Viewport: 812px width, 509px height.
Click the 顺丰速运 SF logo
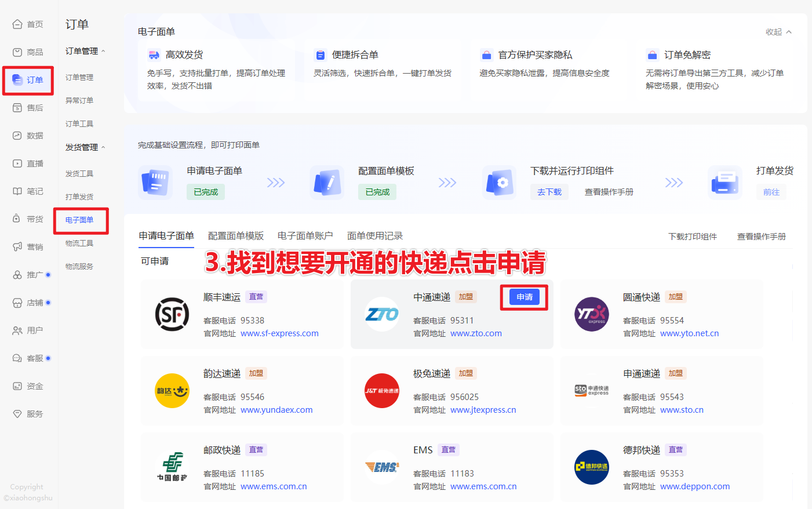pos(172,314)
